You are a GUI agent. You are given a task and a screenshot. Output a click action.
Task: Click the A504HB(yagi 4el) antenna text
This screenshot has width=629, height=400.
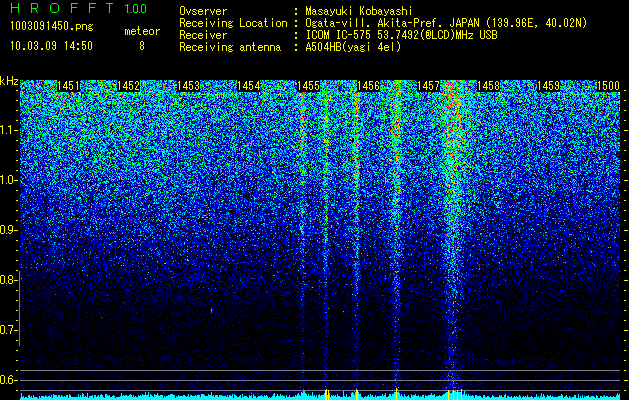(x=353, y=47)
